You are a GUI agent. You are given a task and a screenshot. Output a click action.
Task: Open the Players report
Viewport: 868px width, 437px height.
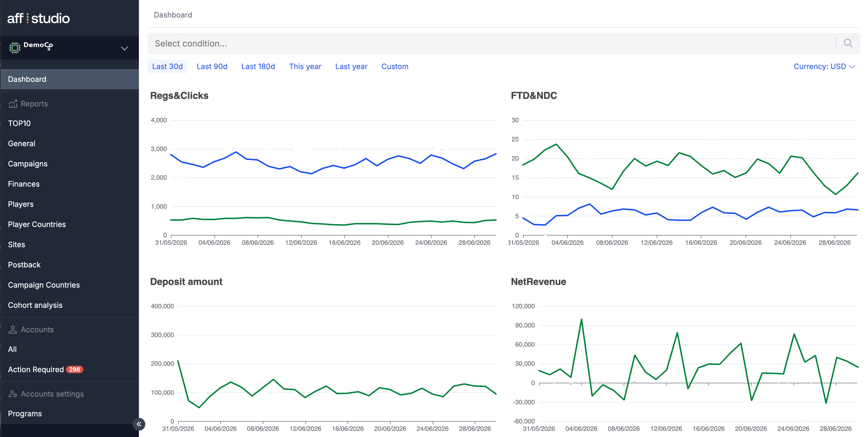[20, 204]
